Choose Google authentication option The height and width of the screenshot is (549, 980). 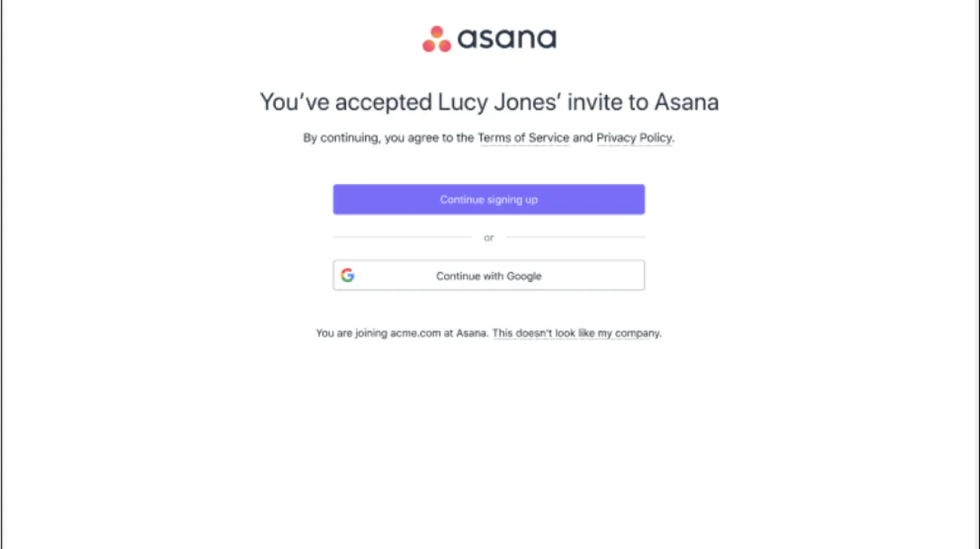click(488, 275)
